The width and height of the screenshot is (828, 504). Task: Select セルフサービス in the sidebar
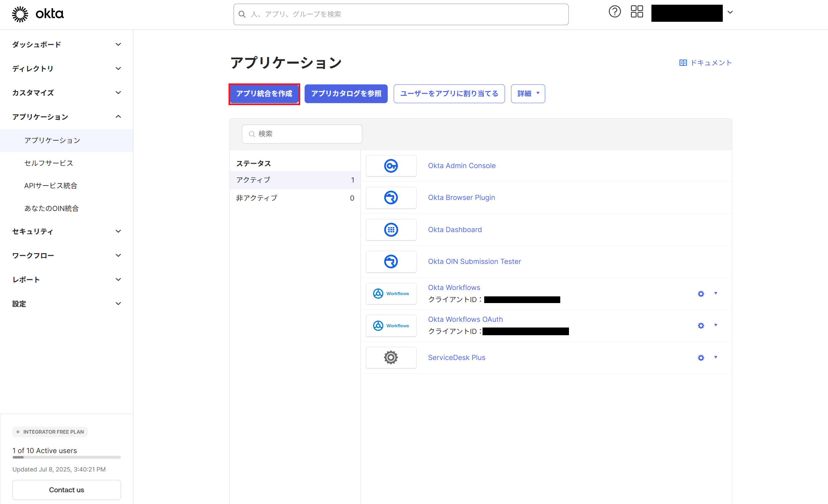click(x=49, y=163)
